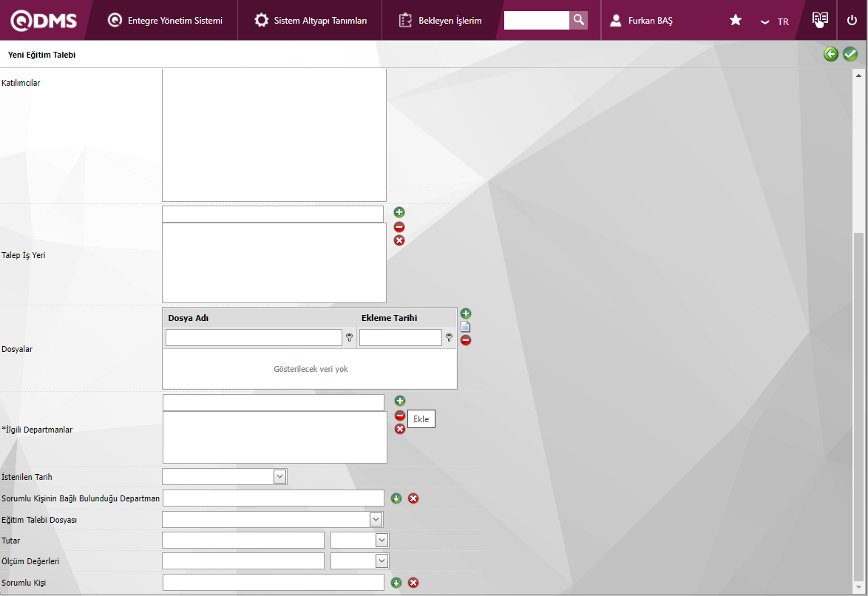Screen dimensions: 868x596
Task: Click the Katılımcılar list box
Action: click(x=274, y=135)
